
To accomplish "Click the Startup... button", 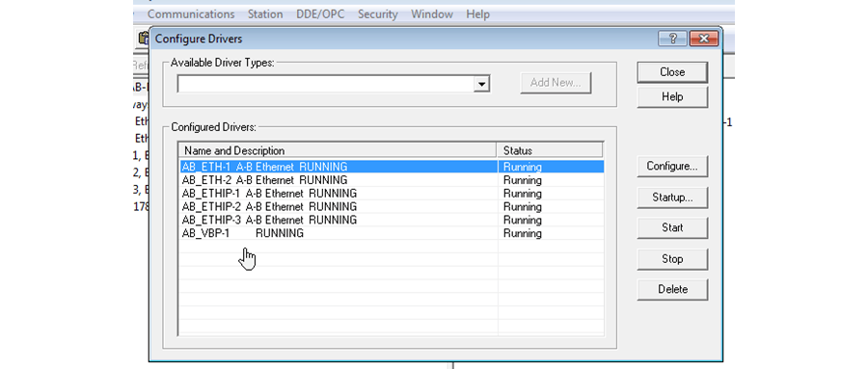I will [672, 197].
